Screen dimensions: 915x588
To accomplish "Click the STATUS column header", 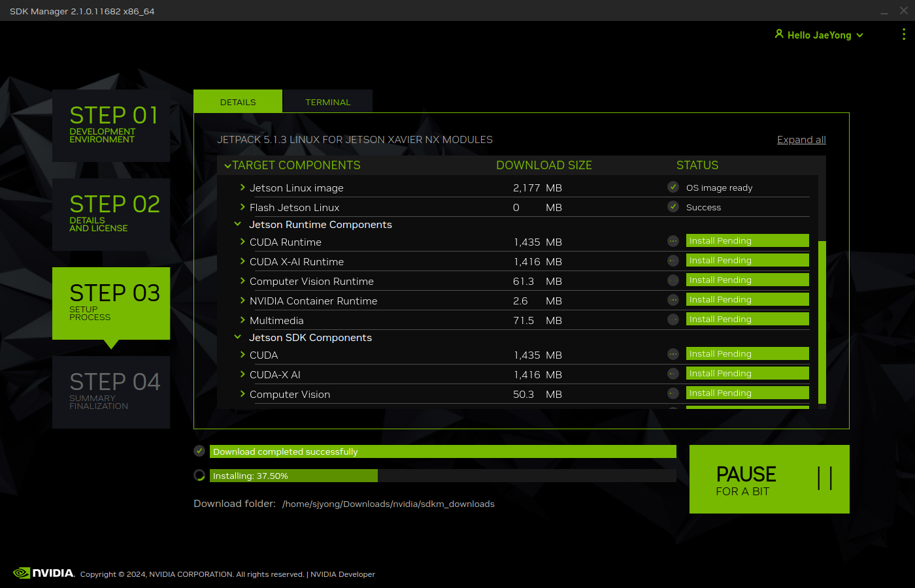I will [x=697, y=165].
